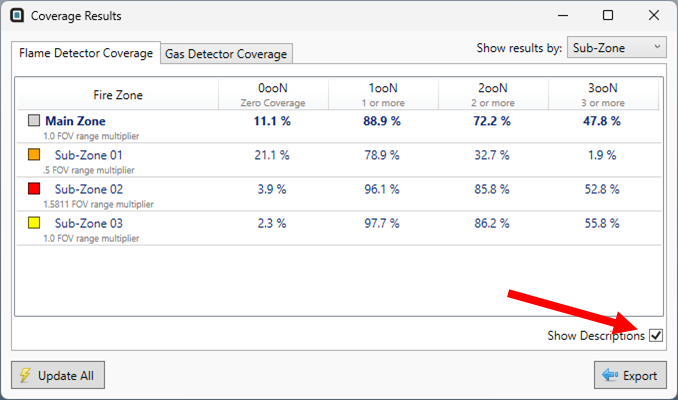Viewport: 678px width, 400px height.
Task: Click the 3ooN column header
Action: pyautogui.click(x=603, y=94)
